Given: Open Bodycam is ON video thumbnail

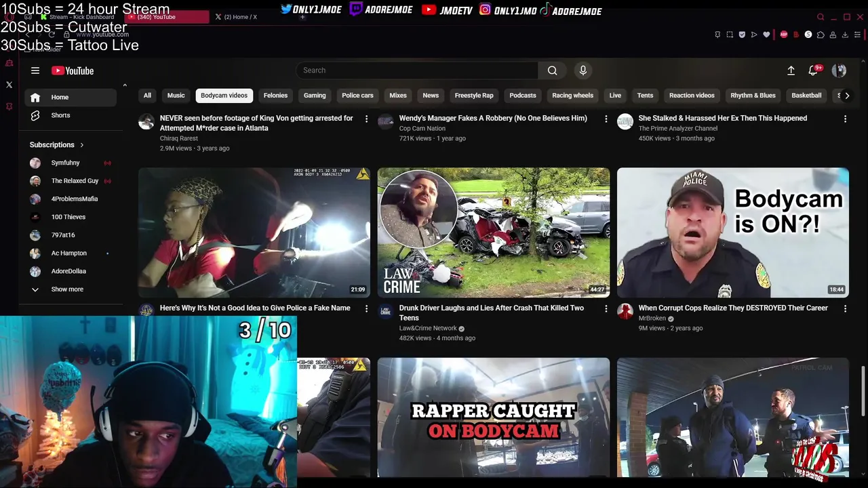Looking at the screenshot, I should click(x=732, y=232).
